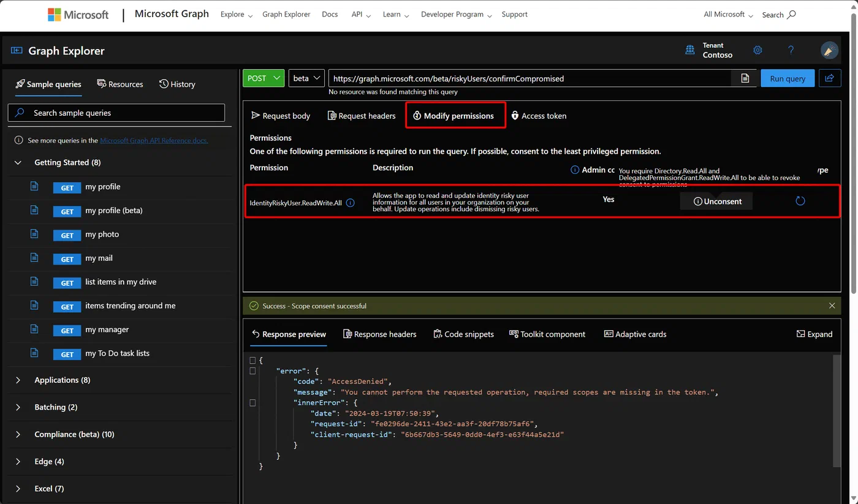Open the Request body tab

click(281, 116)
